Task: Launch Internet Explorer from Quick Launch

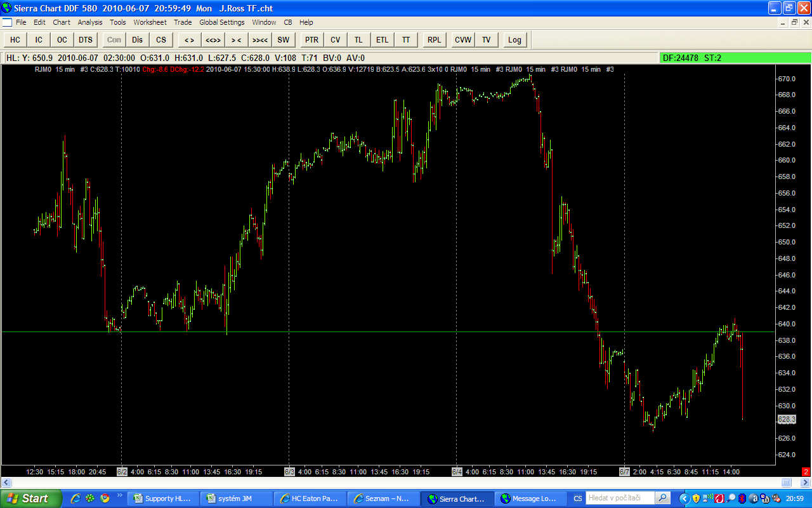Action: (75, 498)
